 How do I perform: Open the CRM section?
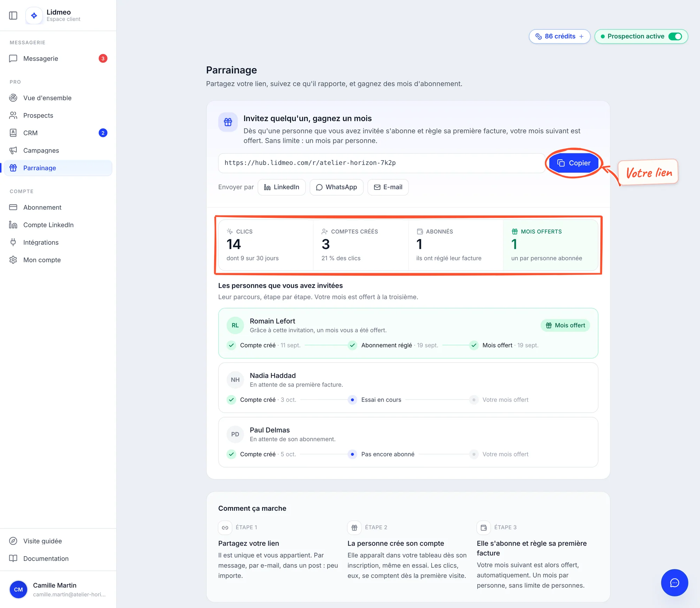[58, 133]
